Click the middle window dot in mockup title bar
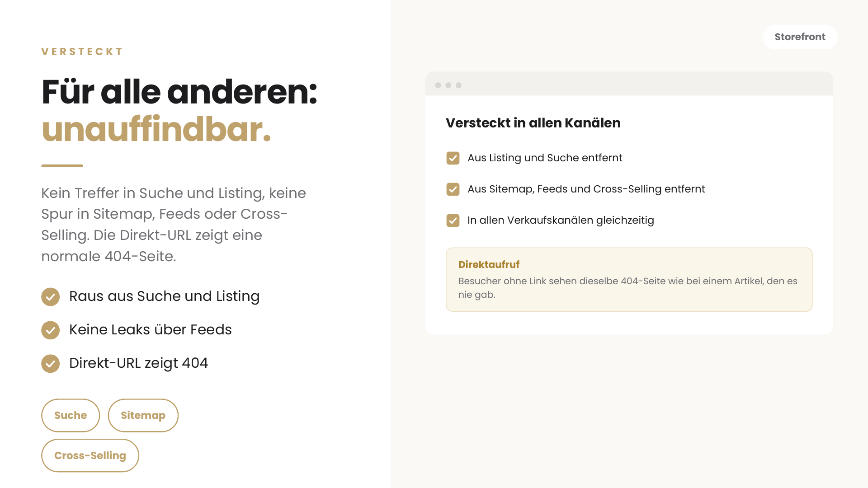This screenshot has height=488, width=868. 448,85
